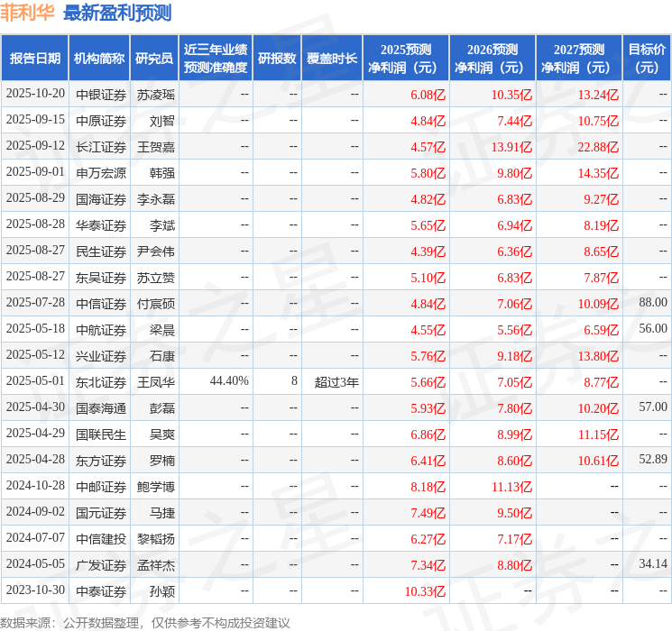Viewport: 672px width, 631px height.
Task: Click 44.40% accuracy value for 东北证券
Action: pos(229,380)
